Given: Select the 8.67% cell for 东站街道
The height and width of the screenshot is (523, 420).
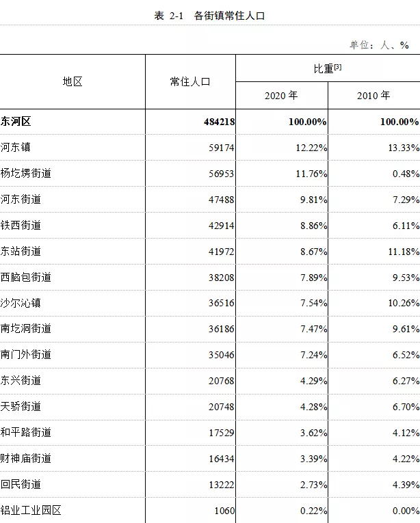Looking at the screenshot, I should click(x=312, y=252).
